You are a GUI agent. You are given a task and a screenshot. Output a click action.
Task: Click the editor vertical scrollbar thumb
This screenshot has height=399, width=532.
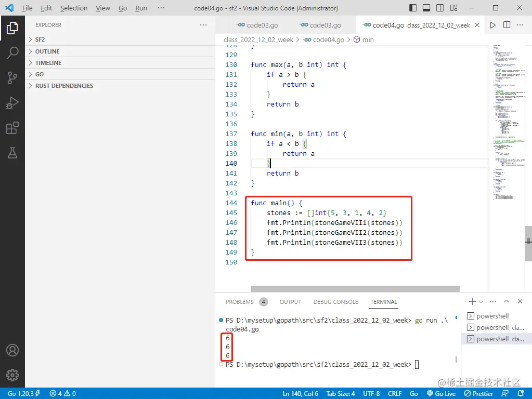pyautogui.click(x=528, y=243)
